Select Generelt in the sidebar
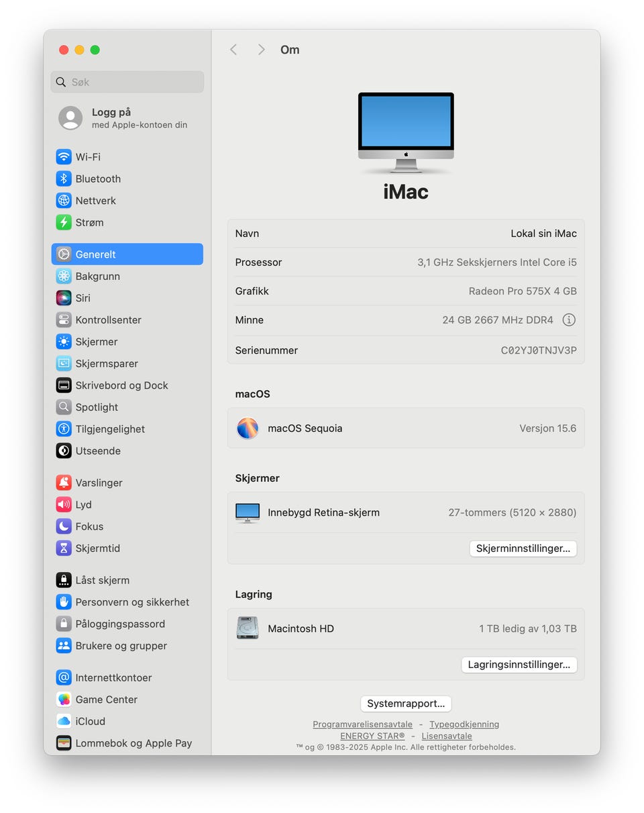This screenshot has height=813, width=644. [127, 254]
